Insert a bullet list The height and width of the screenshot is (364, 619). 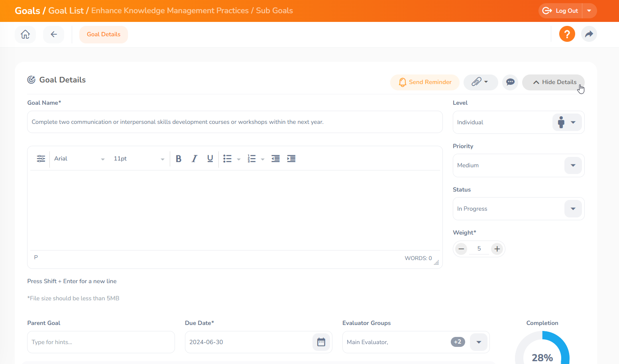coord(227,159)
